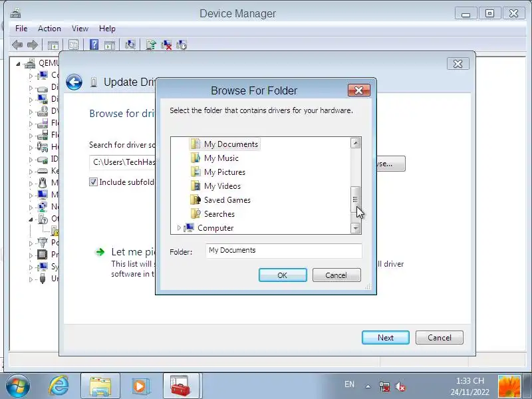This screenshot has height=399, width=532.
Task: Open Internet Explorer from the taskbar
Action: coord(59,386)
